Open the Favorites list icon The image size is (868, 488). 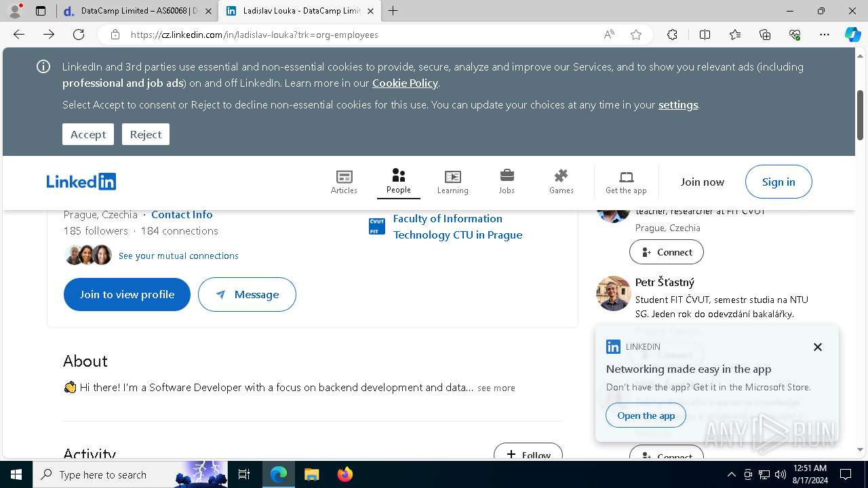(735, 35)
